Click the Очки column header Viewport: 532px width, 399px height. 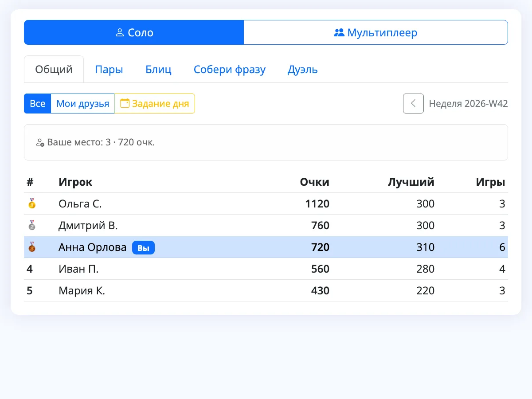pos(315,182)
